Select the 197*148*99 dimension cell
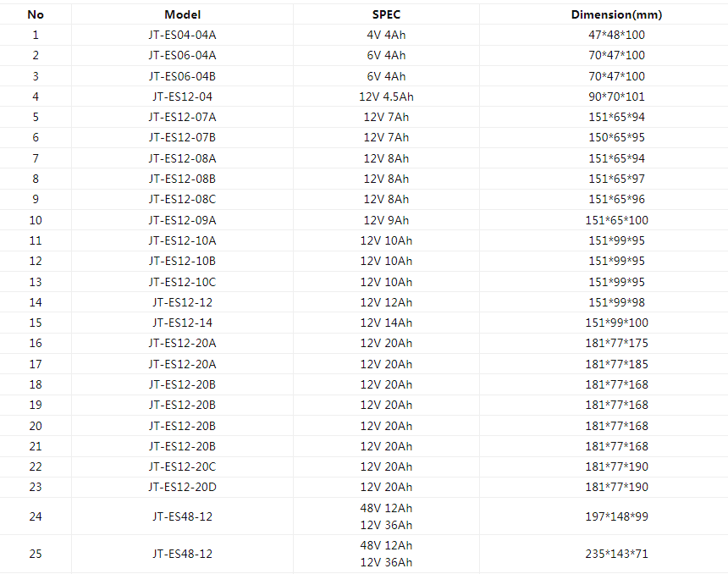The image size is (728, 574). click(616, 516)
